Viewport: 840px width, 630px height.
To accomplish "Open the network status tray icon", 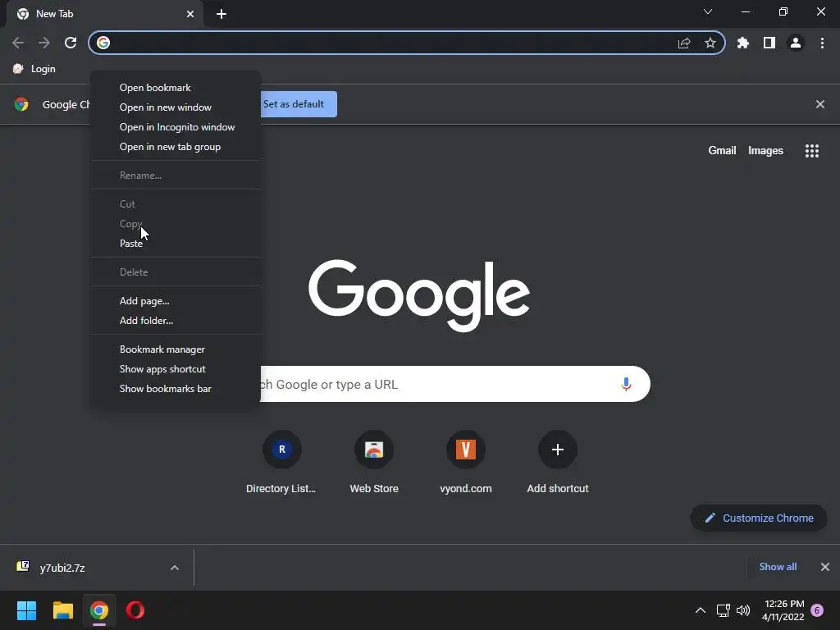I will pyautogui.click(x=724, y=610).
